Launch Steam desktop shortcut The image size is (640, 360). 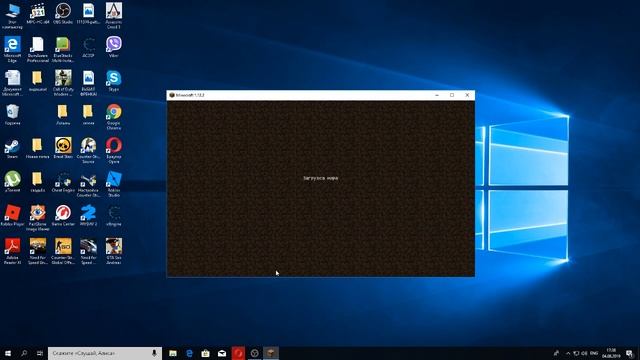pos(12,149)
